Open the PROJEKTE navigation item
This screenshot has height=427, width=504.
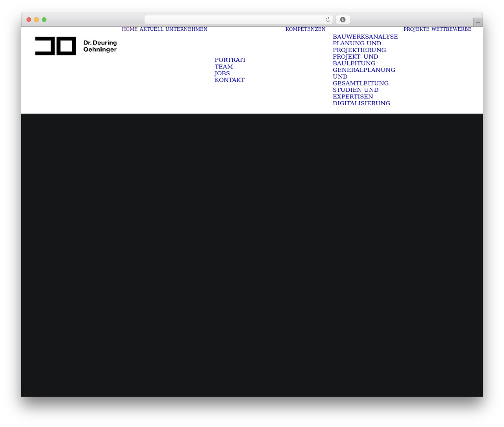[x=417, y=29]
